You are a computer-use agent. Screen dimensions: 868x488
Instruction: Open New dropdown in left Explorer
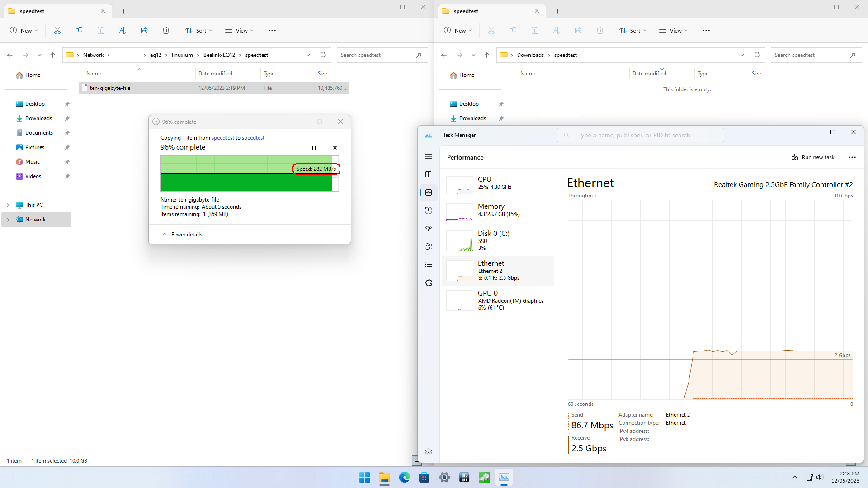(x=24, y=31)
